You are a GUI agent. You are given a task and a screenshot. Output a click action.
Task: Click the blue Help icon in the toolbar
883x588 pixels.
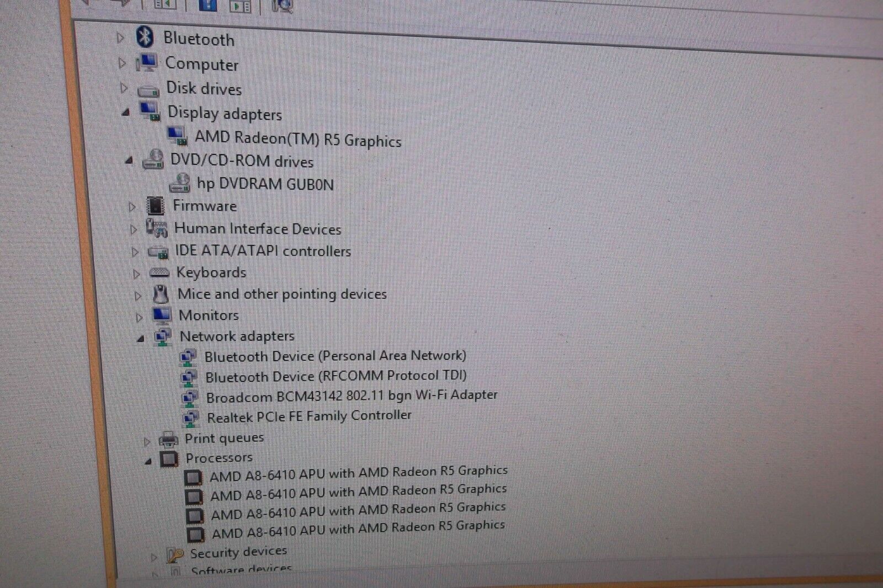pos(207,6)
